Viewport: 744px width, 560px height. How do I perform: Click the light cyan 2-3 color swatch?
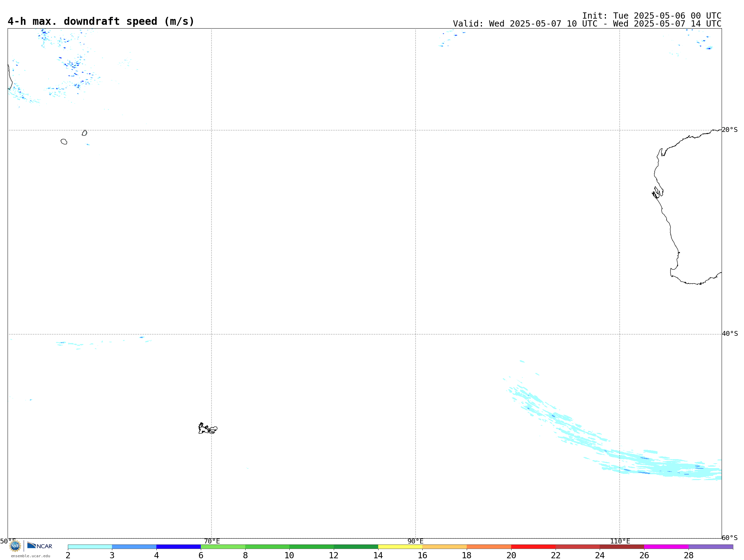[x=90, y=547]
